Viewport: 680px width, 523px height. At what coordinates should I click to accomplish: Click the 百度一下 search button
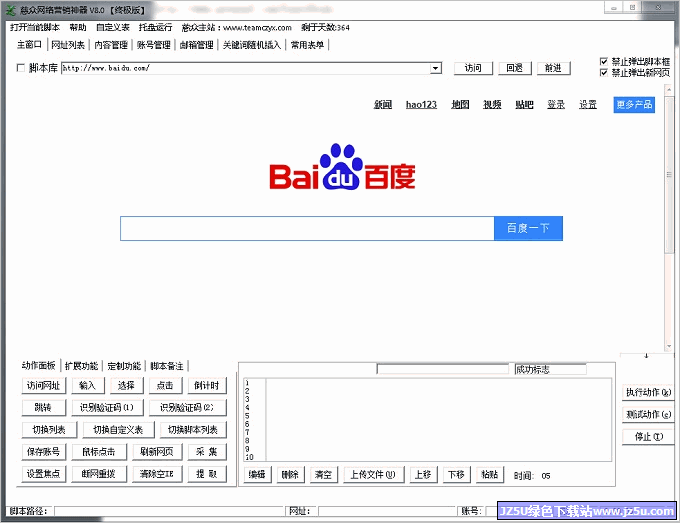(x=528, y=228)
